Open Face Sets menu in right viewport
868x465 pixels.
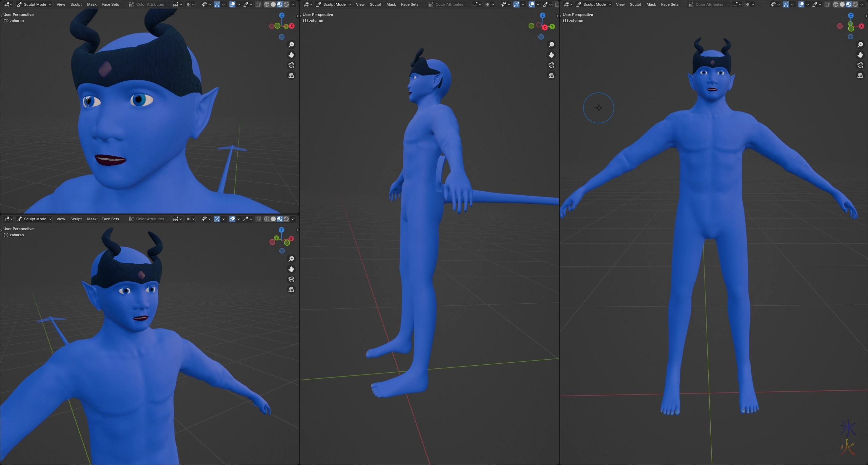point(669,4)
